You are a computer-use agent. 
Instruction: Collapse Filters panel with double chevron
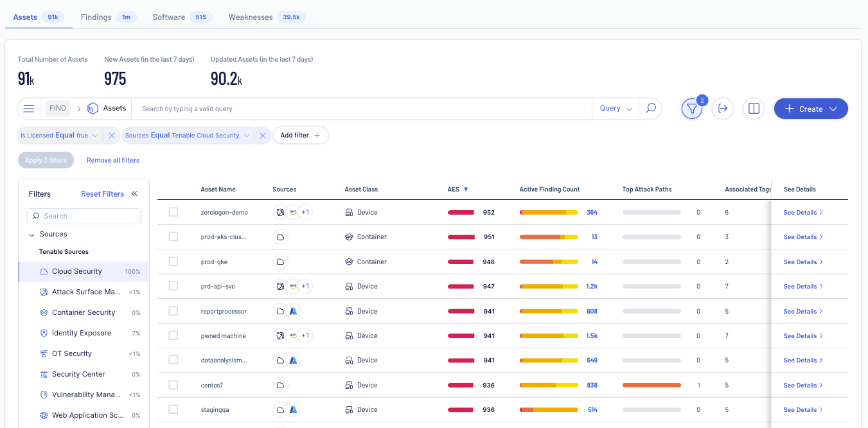tap(135, 193)
